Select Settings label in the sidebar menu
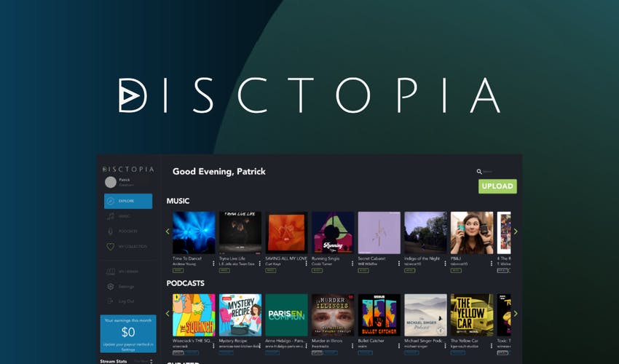This screenshot has height=364, width=619. click(126, 286)
